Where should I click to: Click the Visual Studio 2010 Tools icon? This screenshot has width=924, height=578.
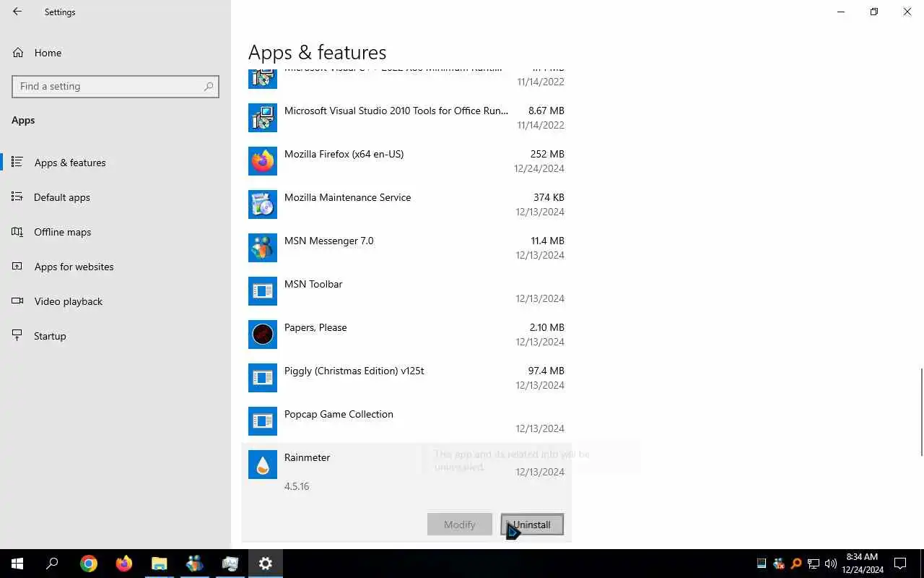(x=263, y=118)
